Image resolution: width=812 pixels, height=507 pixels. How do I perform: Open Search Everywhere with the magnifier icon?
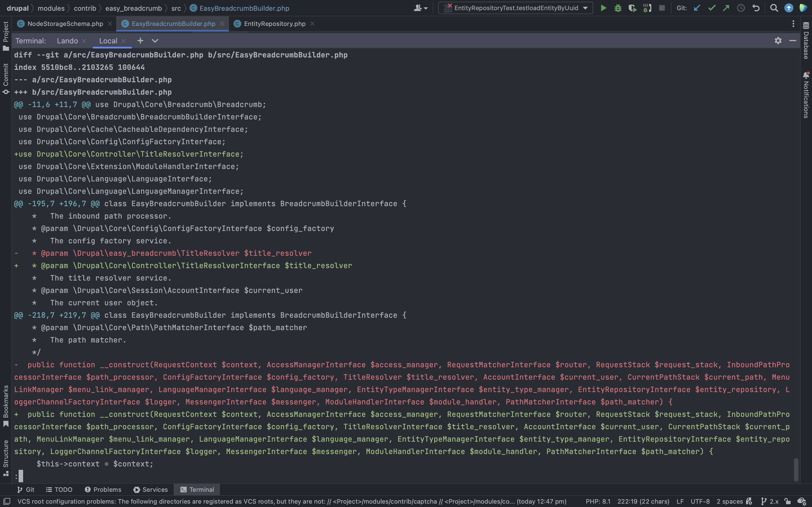774,8
